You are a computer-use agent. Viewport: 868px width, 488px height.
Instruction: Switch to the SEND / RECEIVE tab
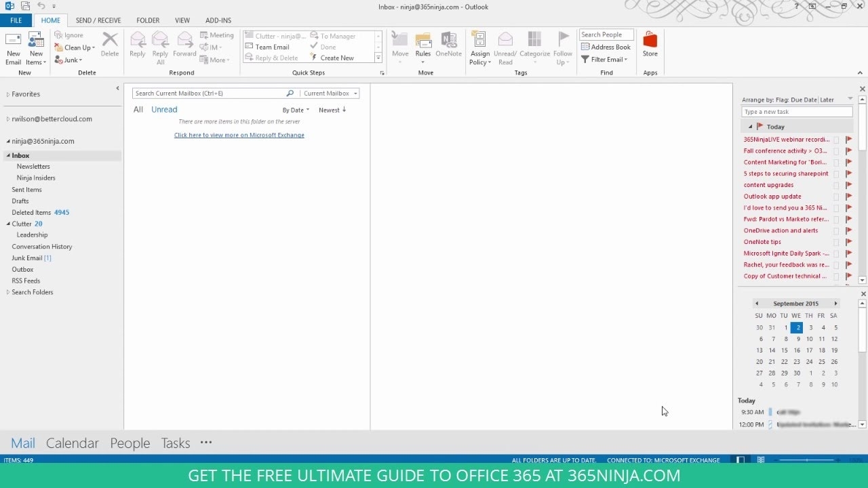(x=98, y=20)
